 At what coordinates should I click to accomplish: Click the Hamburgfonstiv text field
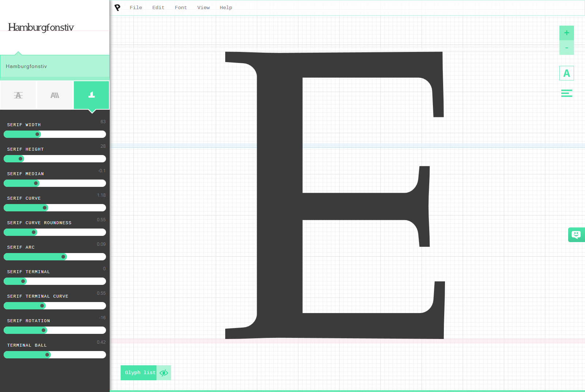click(x=55, y=67)
